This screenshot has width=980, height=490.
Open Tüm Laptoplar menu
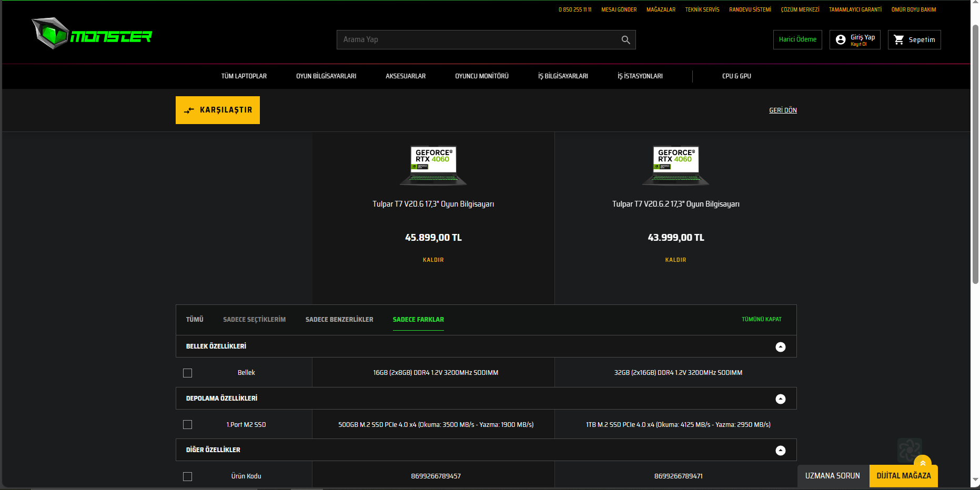[x=244, y=76]
